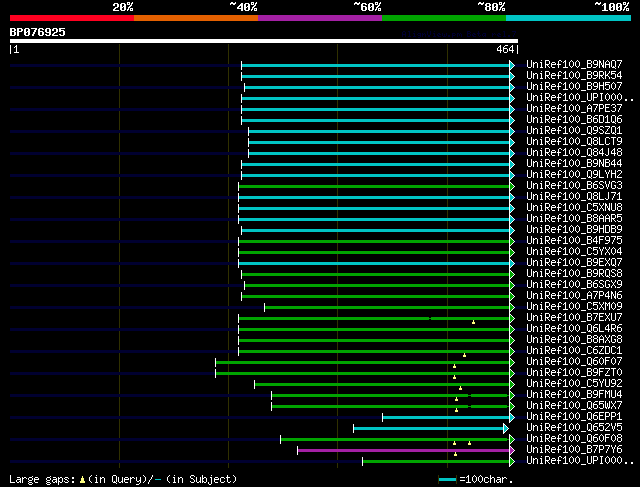Viewport: 640px width, 487px height.
Task: Click the arrowhead ending the UniRef100_C5XM09 alignment
Action: click(x=512, y=307)
